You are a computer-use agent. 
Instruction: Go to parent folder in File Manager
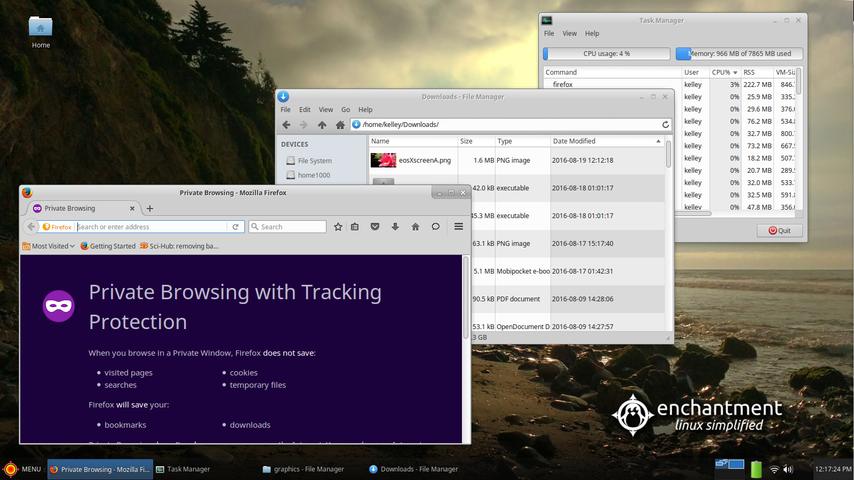pos(321,125)
